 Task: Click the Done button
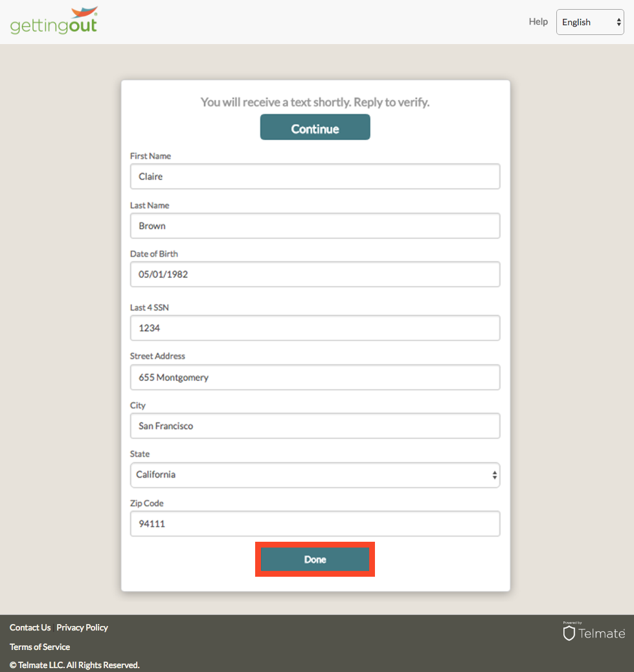(315, 559)
